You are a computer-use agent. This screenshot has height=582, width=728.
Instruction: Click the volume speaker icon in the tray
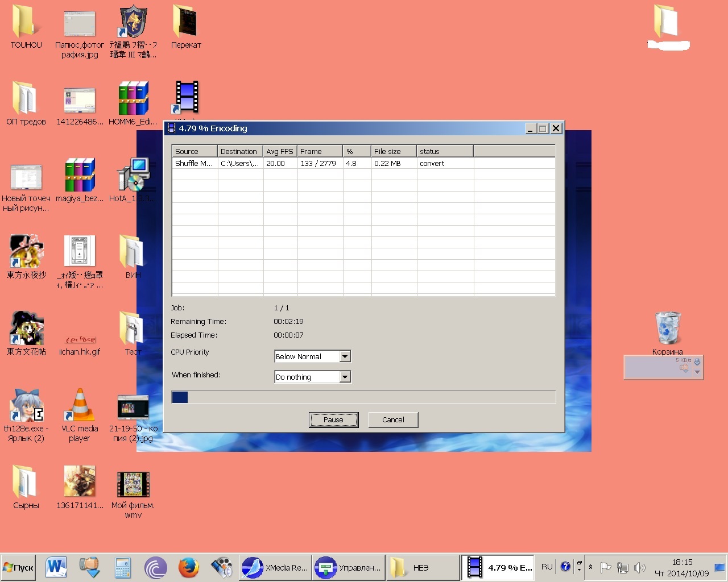[x=640, y=567]
